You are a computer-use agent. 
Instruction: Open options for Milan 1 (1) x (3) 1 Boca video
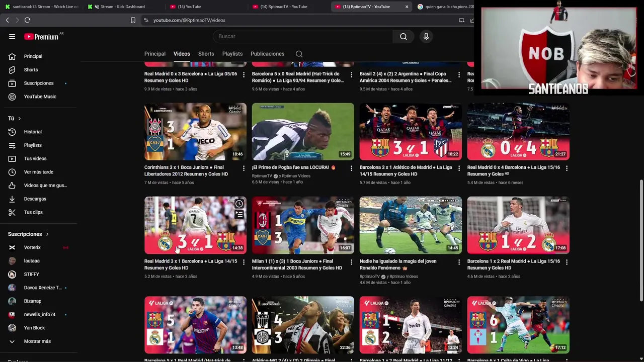pyautogui.click(x=351, y=262)
